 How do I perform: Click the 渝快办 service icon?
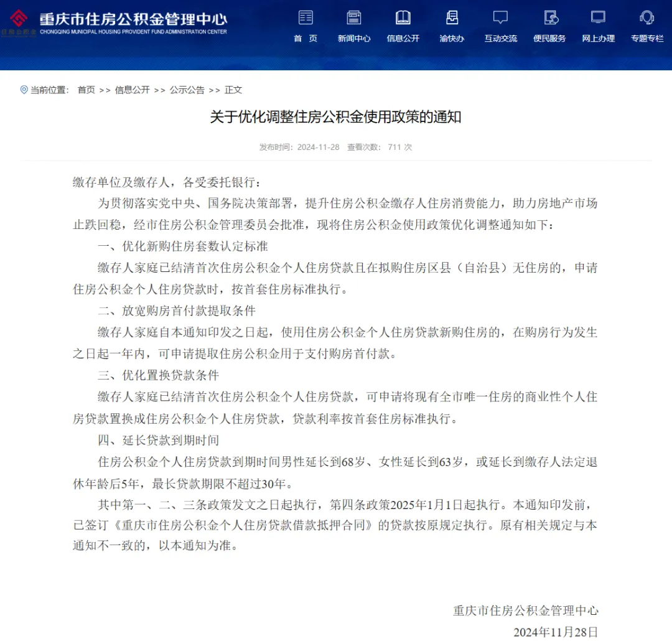[x=452, y=17]
